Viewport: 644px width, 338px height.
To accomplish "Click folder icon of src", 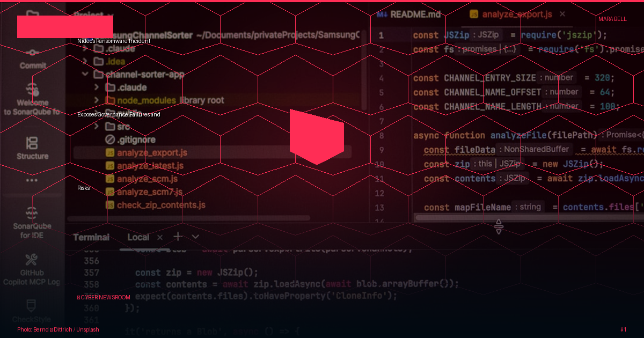I will click(x=110, y=127).
